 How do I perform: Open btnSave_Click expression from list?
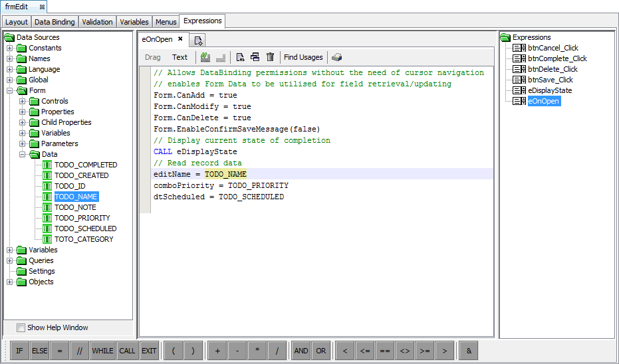(550, 80)
